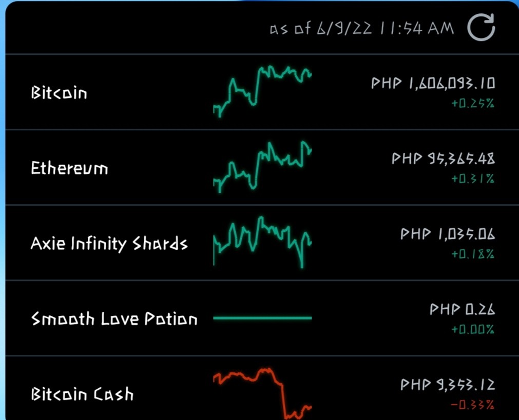Click the -0.33% Bitcoin Cash change
Screen dimensions: 519x420
[x=473, y=405]
